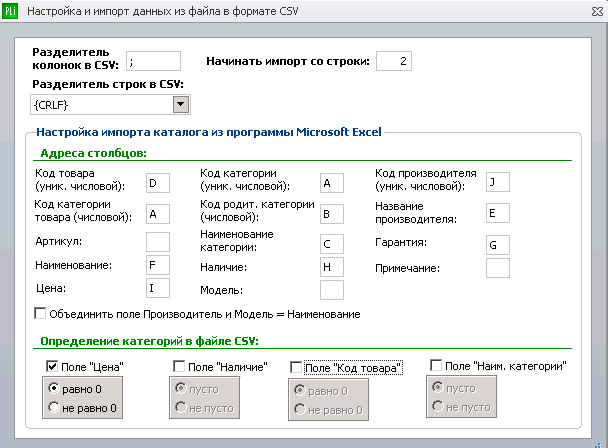Select 'равно 0' radio under Поле Цена

pos(54,388)
